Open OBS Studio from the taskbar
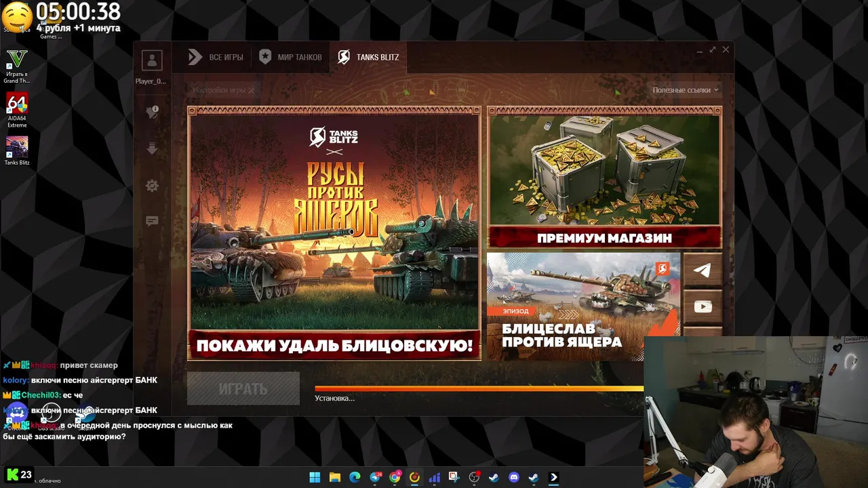This screenshot has height=488, width=868. tap(474, 477)
